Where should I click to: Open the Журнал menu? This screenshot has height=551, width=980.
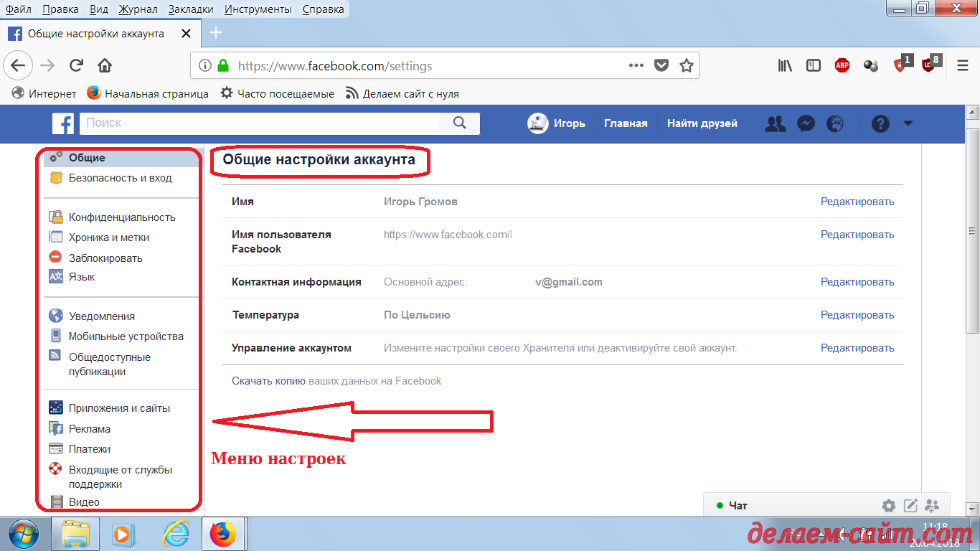point(139,9)
